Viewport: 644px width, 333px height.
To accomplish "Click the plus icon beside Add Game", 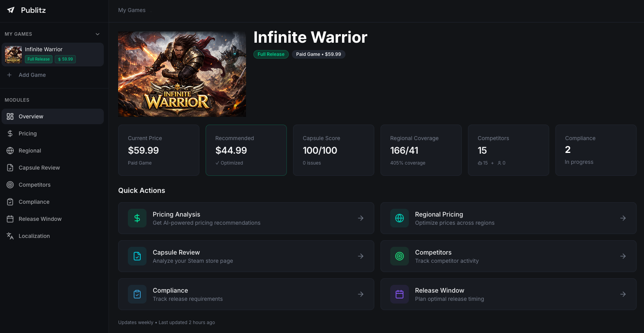I will point(9,75).
